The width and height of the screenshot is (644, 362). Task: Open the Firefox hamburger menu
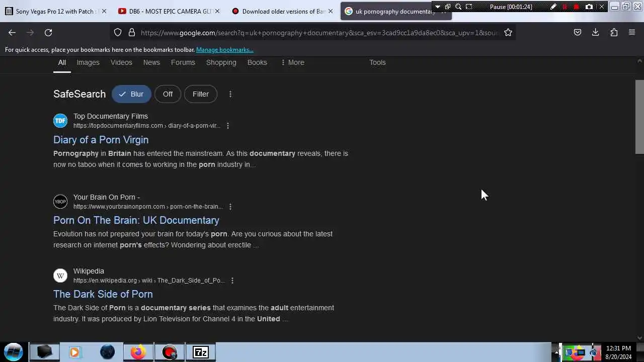632,32
